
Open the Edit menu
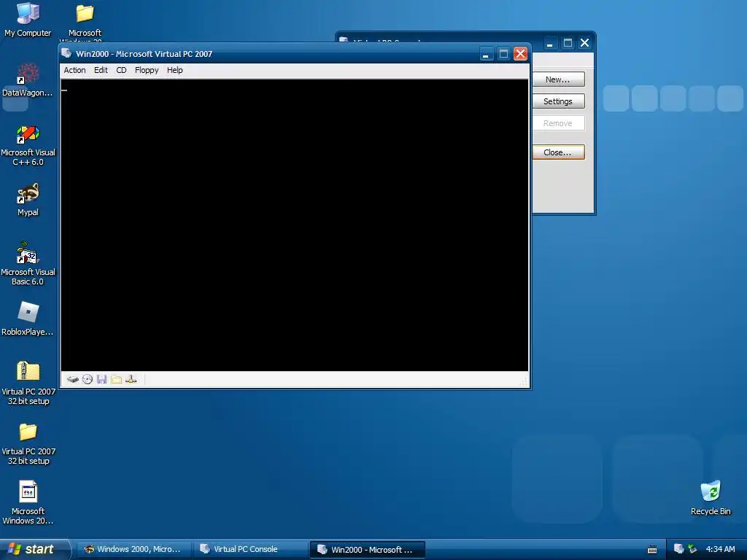(101, 70)
